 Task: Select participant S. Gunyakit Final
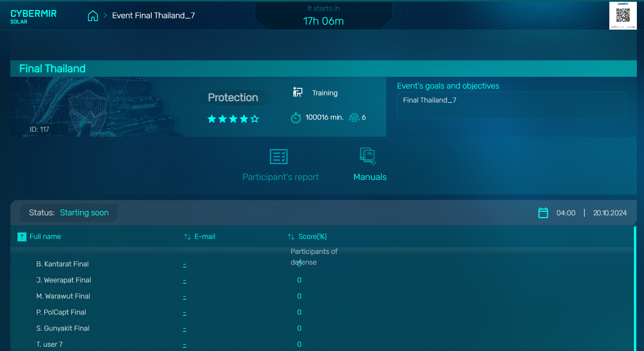(x=63, y=329)
